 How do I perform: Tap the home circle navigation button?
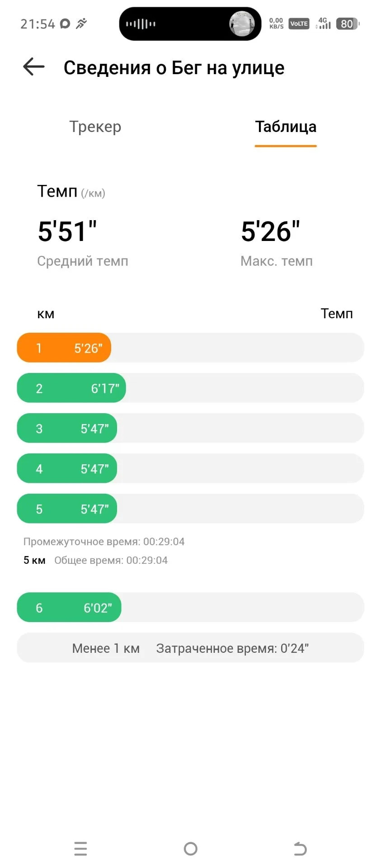(x=191, y=849)
